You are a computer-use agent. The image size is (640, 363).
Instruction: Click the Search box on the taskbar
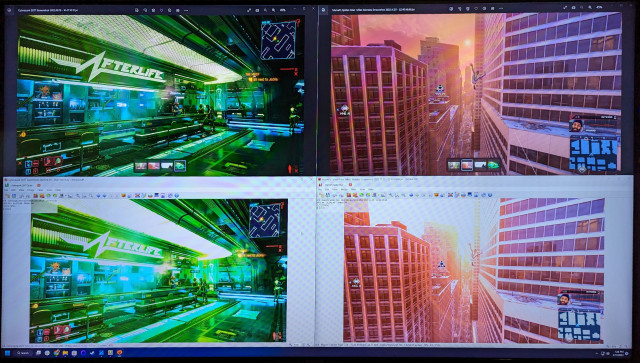[x=23, y=353]
